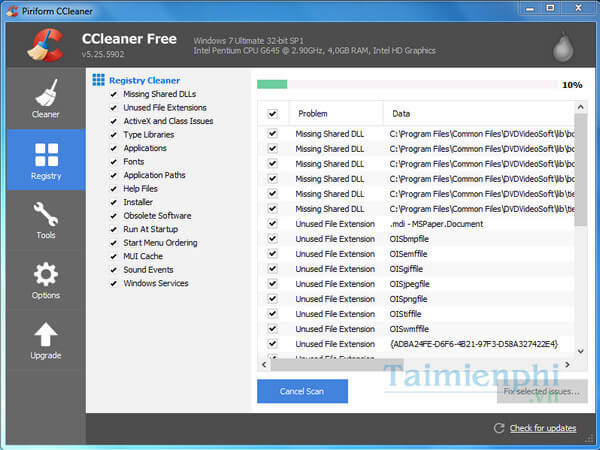Screen dimensions: 600x450
Task: Click the refresh icon beside Check for updates
Action: pos(499,428)
